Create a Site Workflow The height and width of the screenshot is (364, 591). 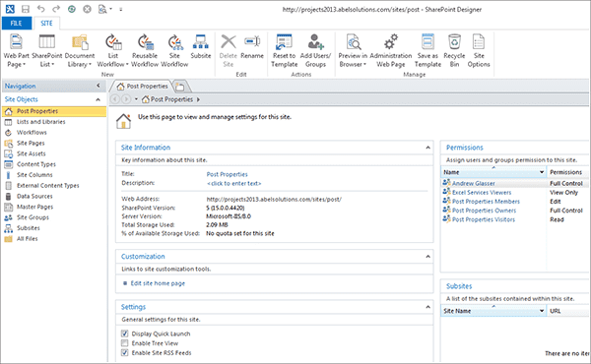coord(174,51)
